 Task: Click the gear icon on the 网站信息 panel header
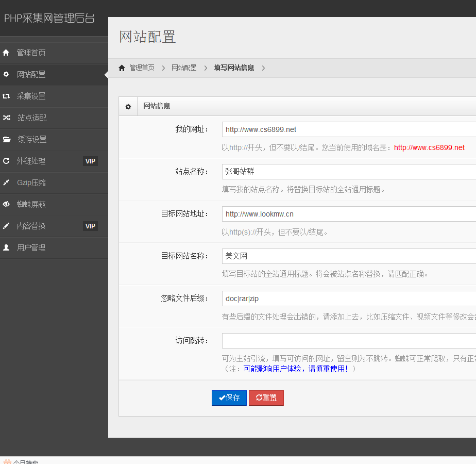(x=128, y=106)
